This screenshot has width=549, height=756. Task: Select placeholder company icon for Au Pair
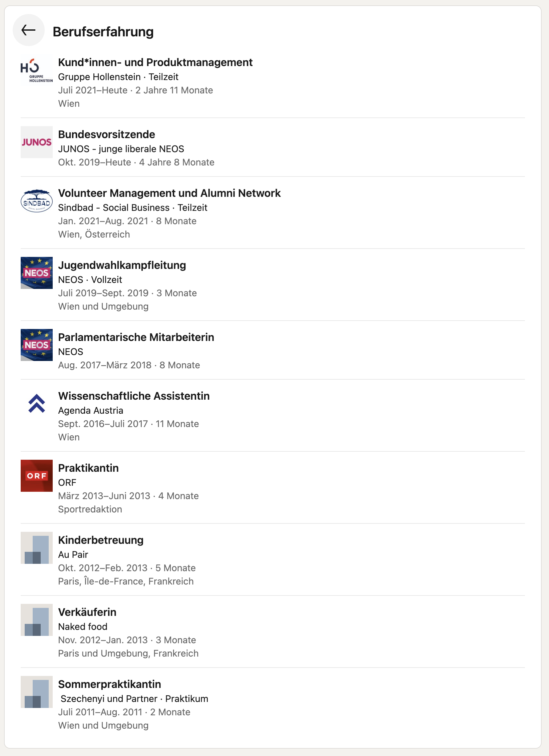(x=37, y=548)
